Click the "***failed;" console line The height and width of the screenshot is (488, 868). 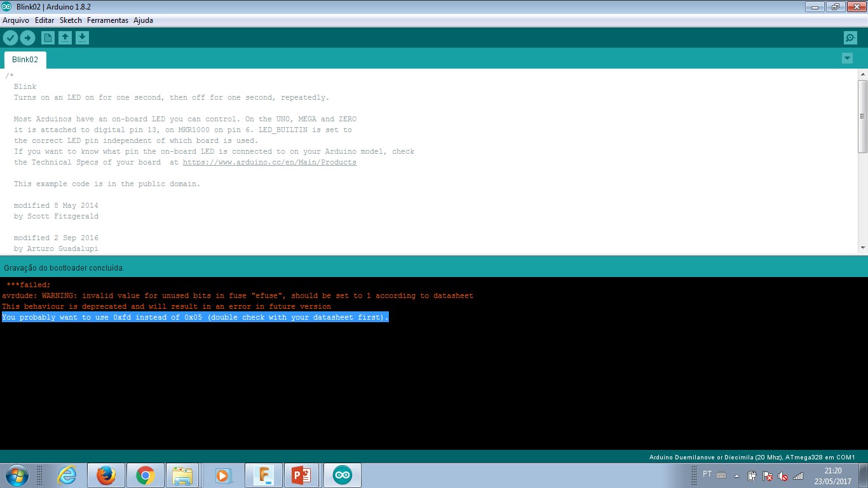coord(28,285)
